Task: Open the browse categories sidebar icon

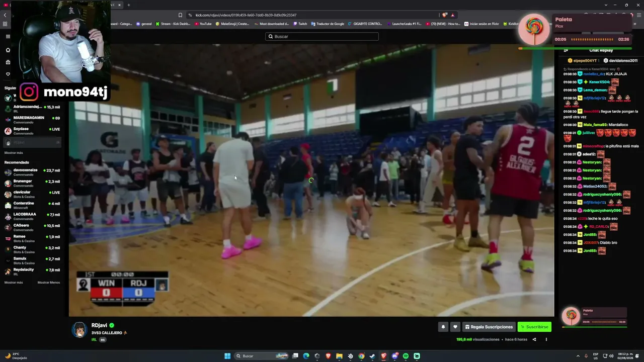Action: pyautogui.click(x=8, y=62)
